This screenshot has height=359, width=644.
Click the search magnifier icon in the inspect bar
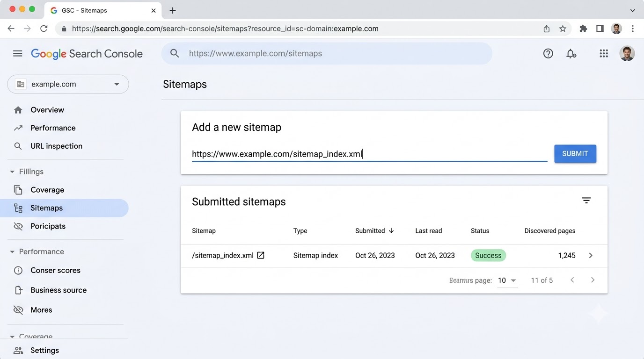coord(175,53)
